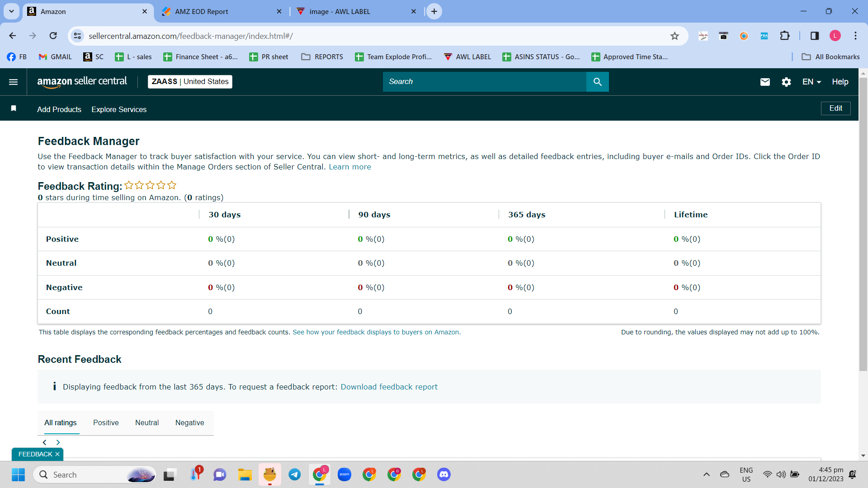Open the Seller Central hamburger menu
Image resolution: width=868 pixels, height=488 pixels.
click(x=13, y=82)
